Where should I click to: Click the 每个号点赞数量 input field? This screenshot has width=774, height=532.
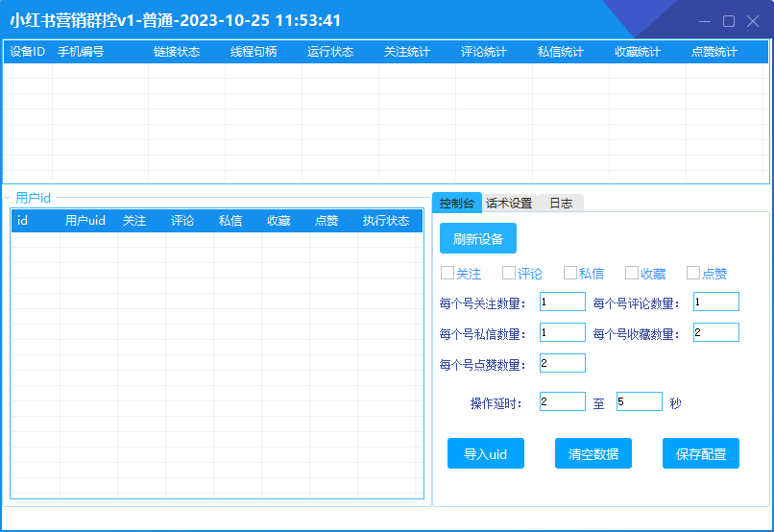(562, 364)
